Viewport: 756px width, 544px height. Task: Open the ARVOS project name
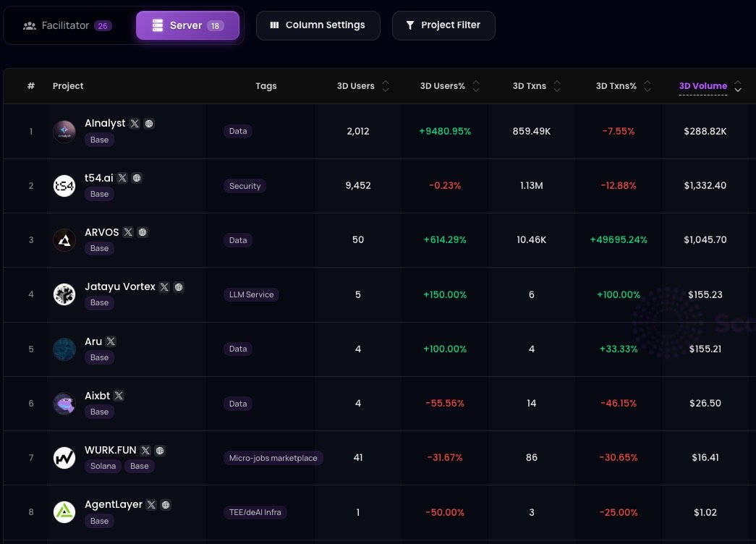click(x=102, y=232)
